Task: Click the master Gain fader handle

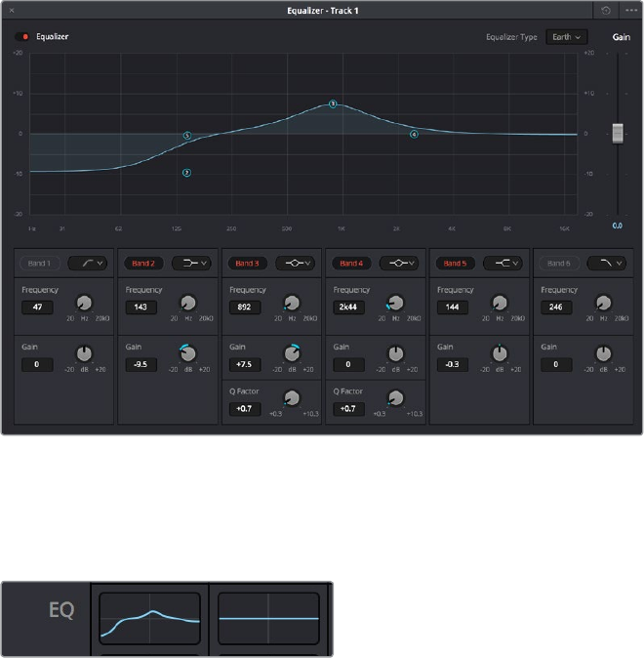Action: [x=618, y=134]
